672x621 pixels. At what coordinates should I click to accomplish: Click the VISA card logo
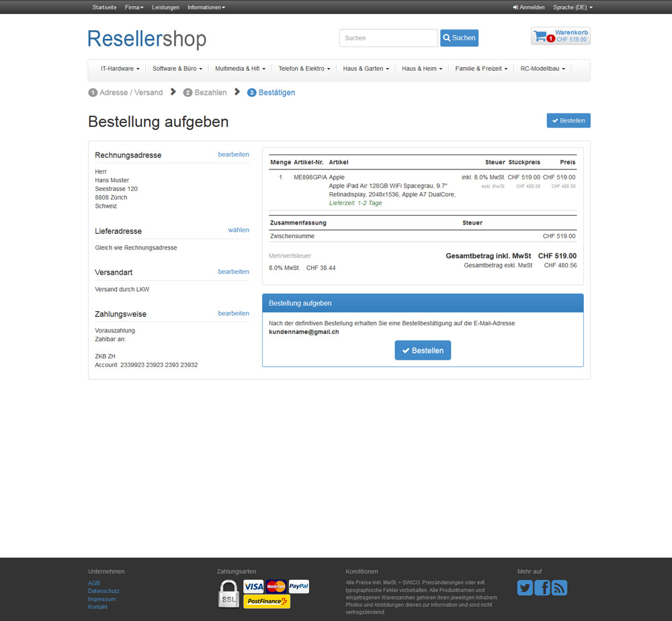click(253, 586)
